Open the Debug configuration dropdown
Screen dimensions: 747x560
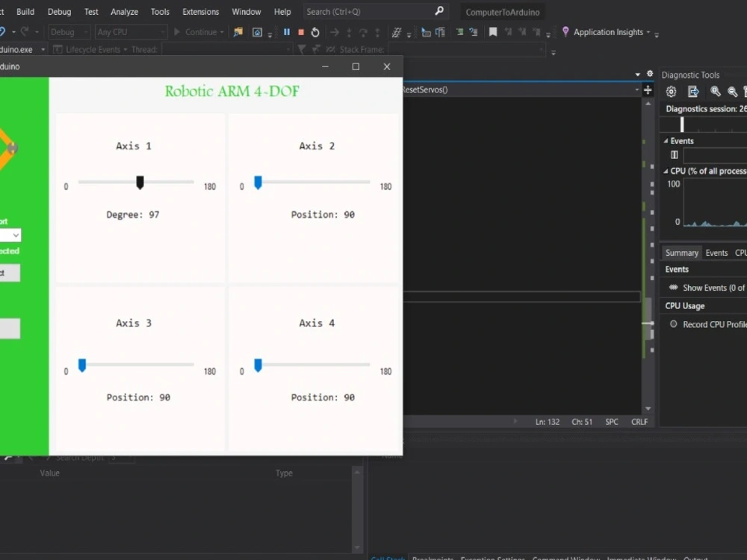(x=69, y=32)
